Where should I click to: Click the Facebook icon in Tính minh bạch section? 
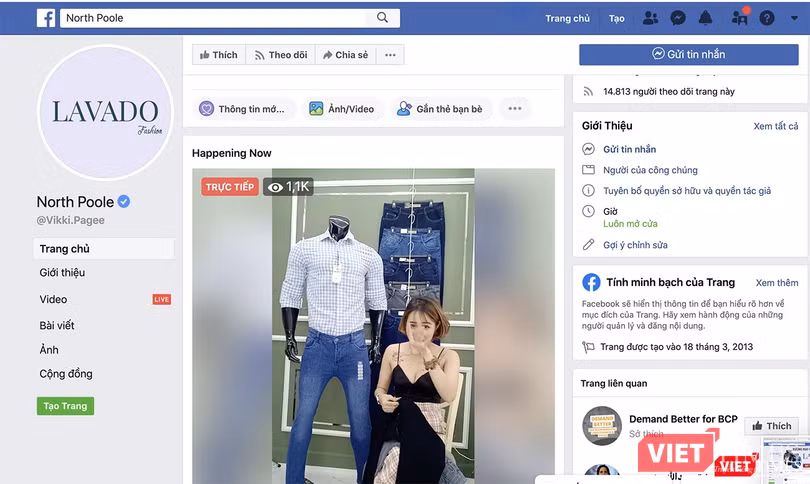click(x=591, y=282)
